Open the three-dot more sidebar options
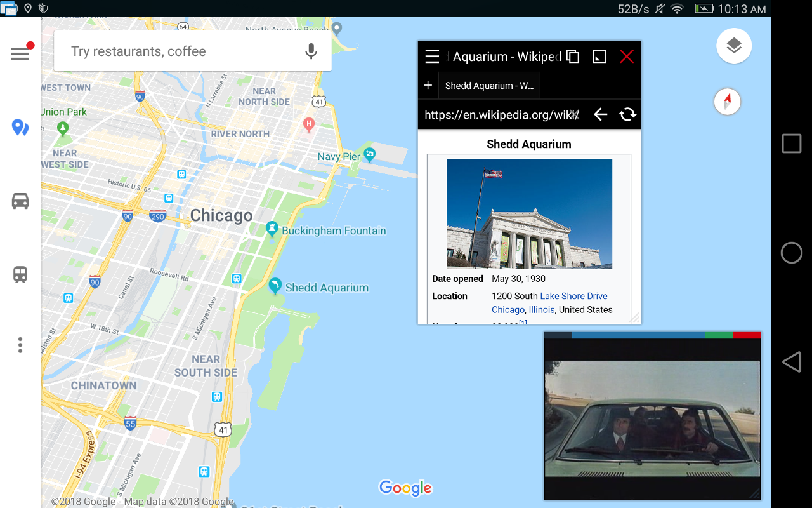This screenshot has width=812, height=508. point(20,345)
